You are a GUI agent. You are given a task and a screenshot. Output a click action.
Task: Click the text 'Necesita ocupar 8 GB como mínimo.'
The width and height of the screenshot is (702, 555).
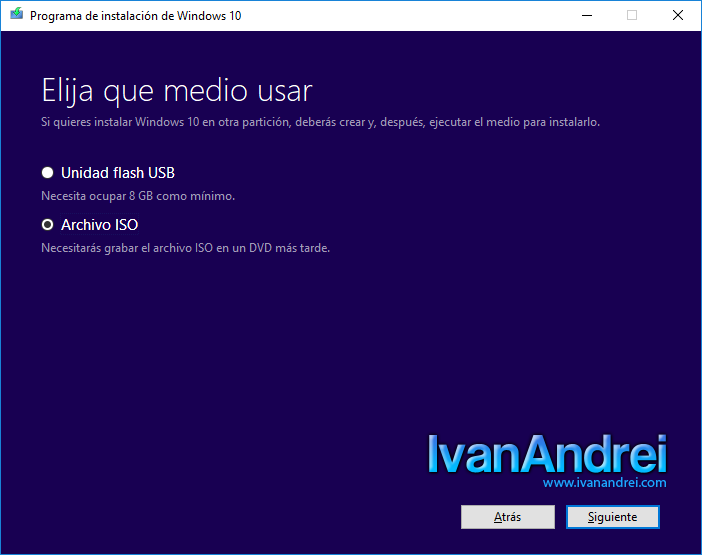[x=138, y=196]
